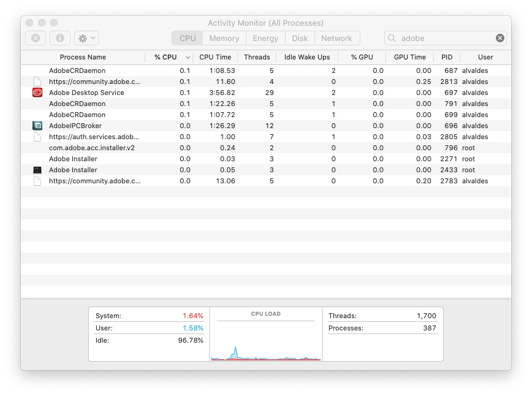Clear the adobe search field
The height and width of the screenshot is (396, 532).
pyautogui.click(x=500, y=38)
